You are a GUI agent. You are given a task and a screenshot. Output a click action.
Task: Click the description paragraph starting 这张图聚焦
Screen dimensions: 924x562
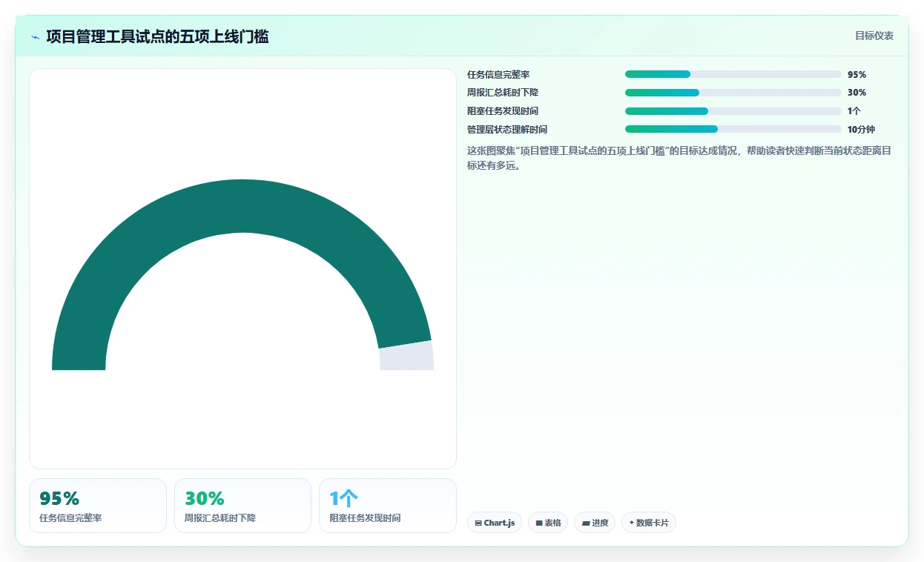(x=679, y=158)
